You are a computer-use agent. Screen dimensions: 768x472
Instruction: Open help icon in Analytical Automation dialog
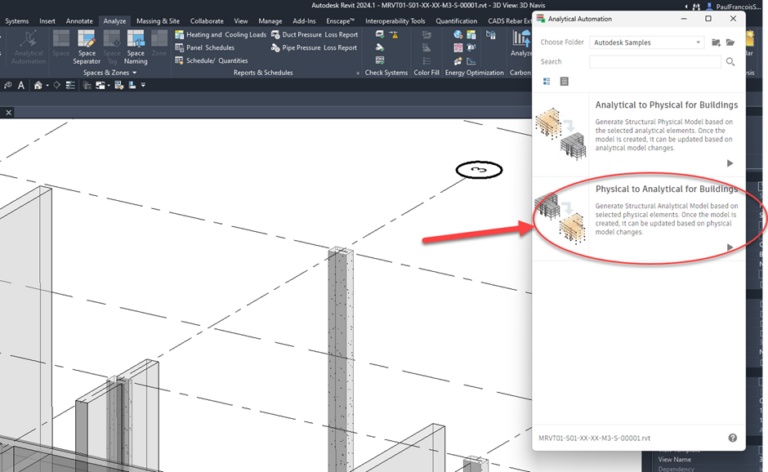click(x=732, y=438)
